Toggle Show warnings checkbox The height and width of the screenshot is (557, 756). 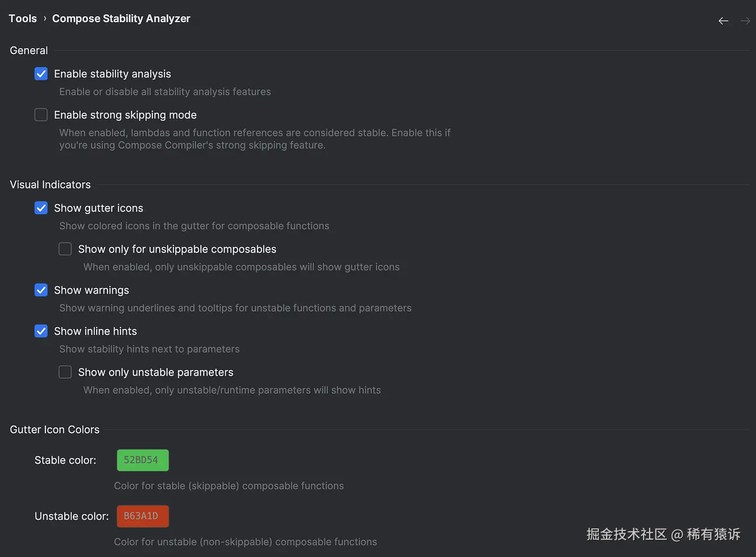[41, 290]
